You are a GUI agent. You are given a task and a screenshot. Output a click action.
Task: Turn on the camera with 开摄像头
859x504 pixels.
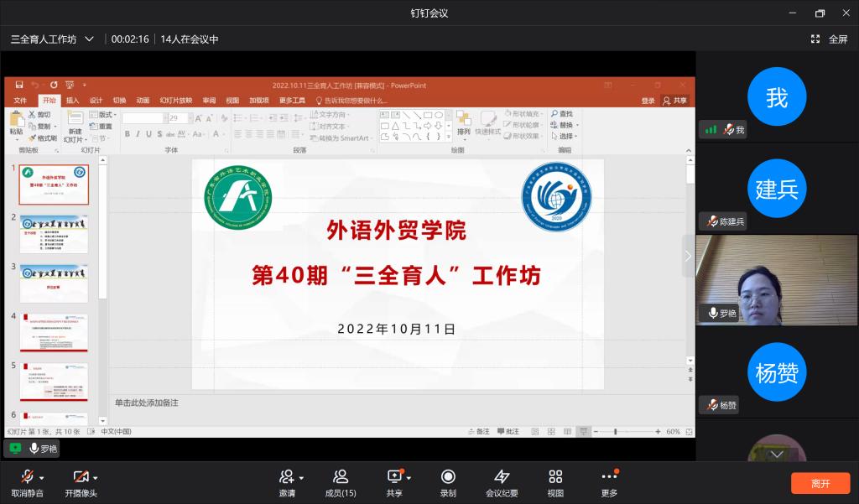pos(81,483)
